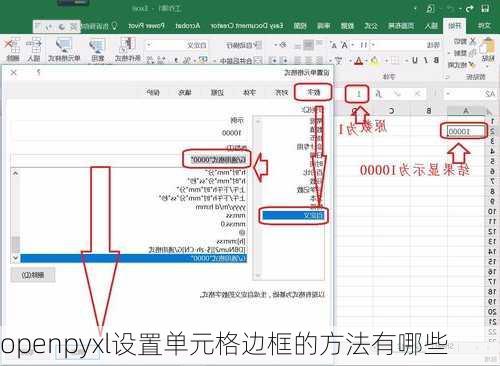500x366 pixels.
Task: Click Wrap Text (自动换行)
Action: point(244,45)
